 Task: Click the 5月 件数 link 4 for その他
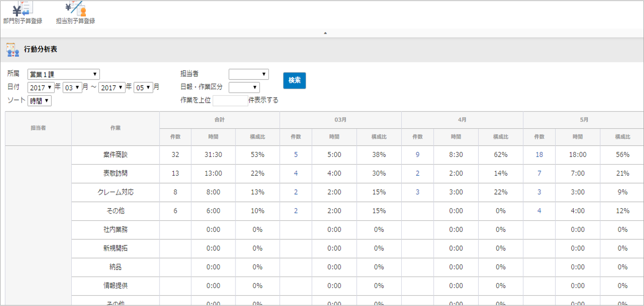[539, 211]
